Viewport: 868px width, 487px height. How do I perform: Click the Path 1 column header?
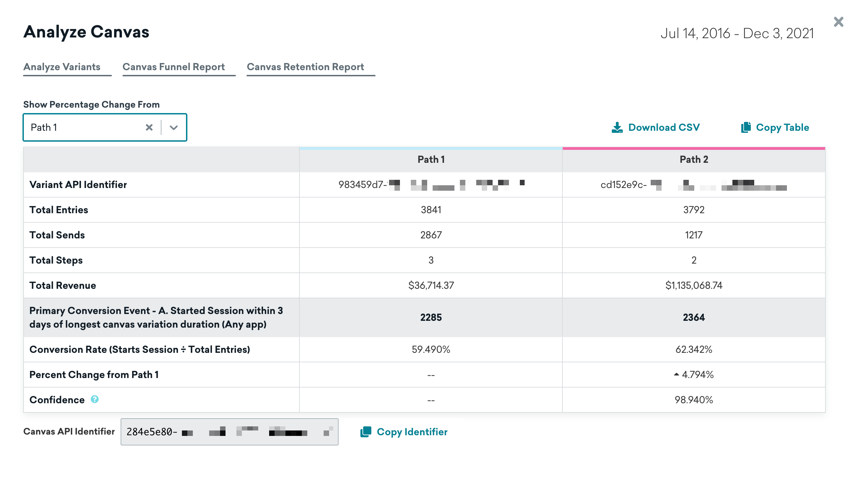pyautogui.click(x=431, y=159)
